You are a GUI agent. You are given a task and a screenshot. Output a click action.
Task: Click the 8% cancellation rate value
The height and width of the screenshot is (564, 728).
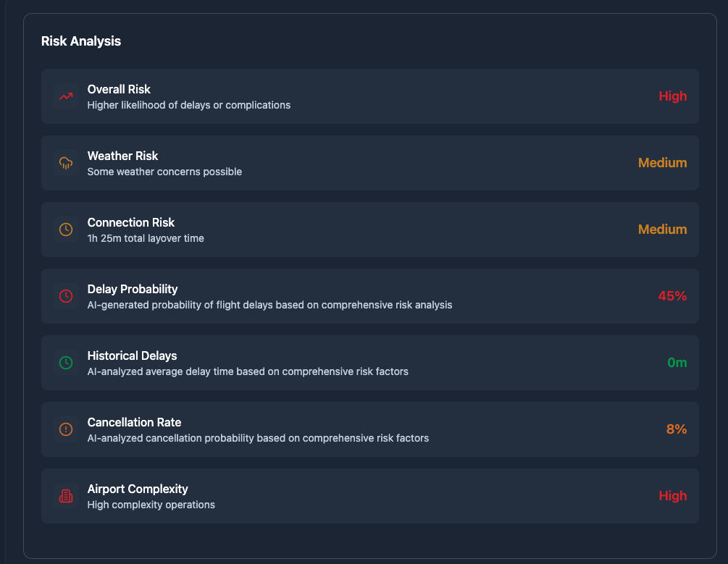tap(677, 429)
